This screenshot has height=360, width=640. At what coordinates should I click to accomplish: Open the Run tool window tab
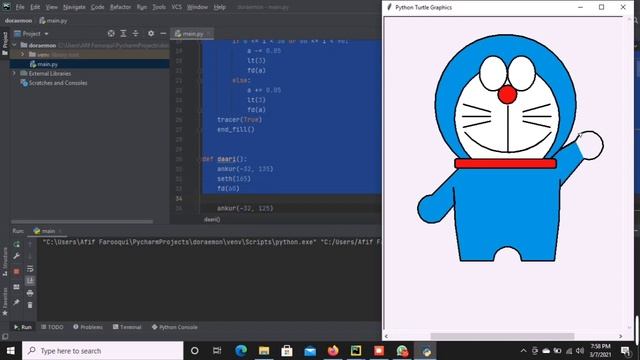pos(22,327)
